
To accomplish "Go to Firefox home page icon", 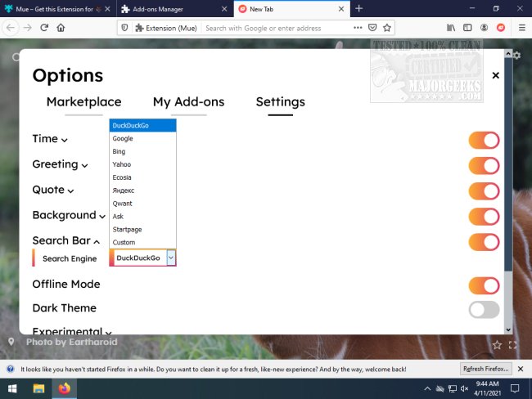I will (61, 28).
